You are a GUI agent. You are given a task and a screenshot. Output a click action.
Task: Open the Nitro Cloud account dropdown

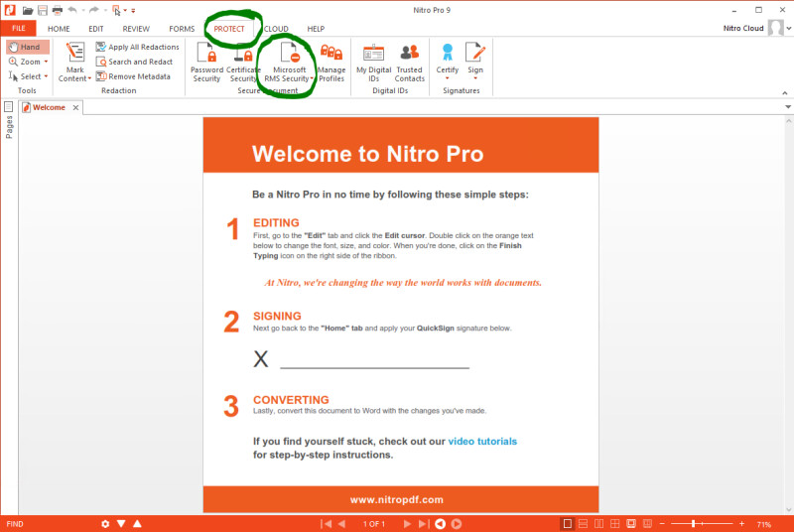789,29
